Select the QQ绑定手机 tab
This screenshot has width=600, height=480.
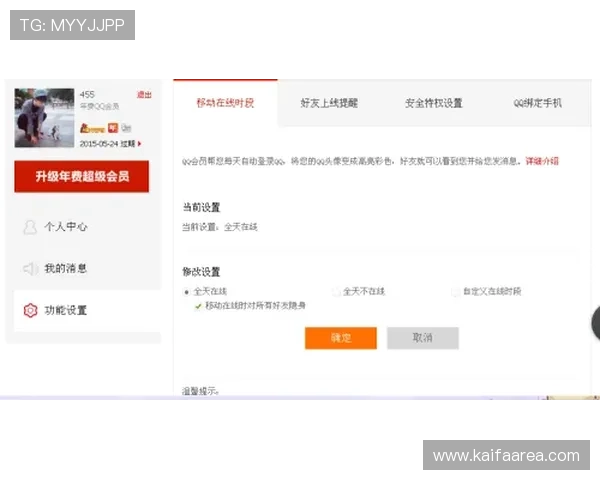pyautogui.click(x=538, y=103)
